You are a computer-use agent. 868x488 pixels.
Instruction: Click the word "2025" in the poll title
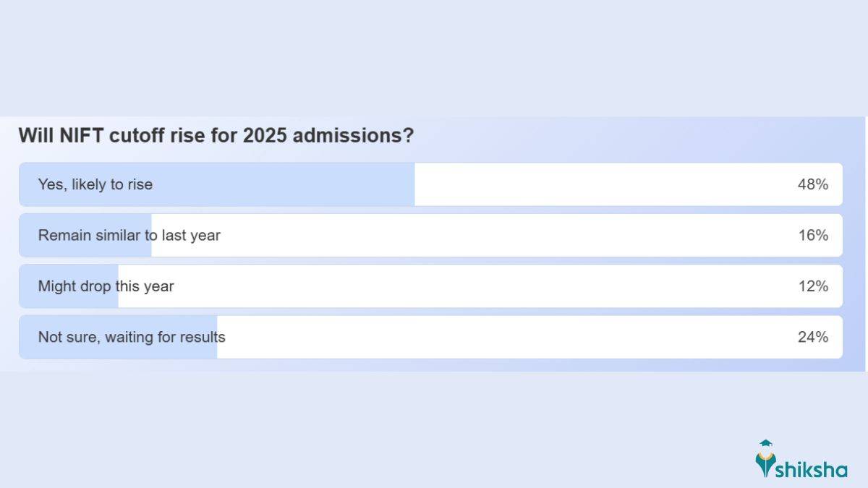[x=265, y=136]
